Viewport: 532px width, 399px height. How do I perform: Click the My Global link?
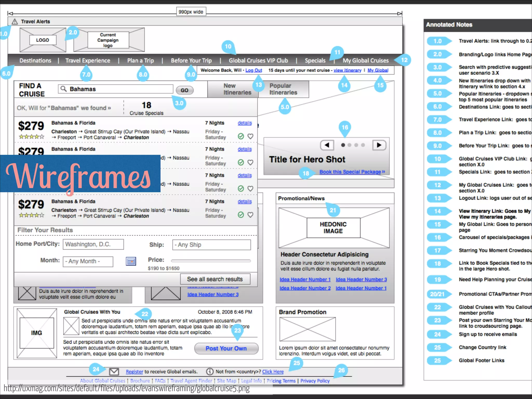pos(378,70)
